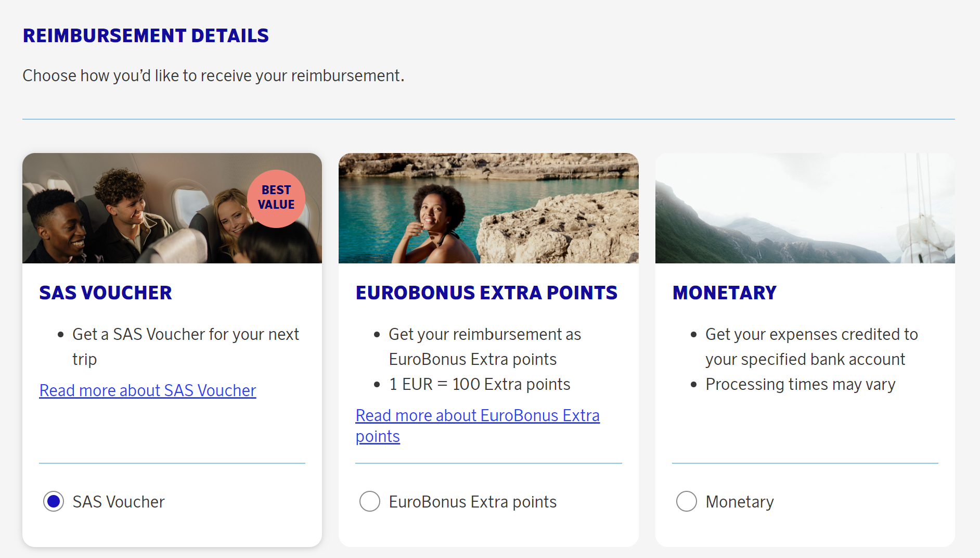Click the Reimbursement Details page title

click(x=146, y=35)
